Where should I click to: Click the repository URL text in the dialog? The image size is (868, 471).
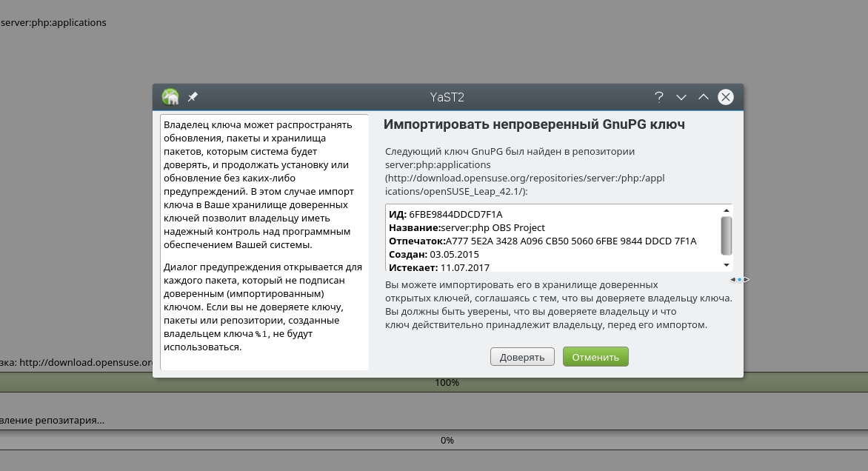pyautogui.click(x=525, y=184)
